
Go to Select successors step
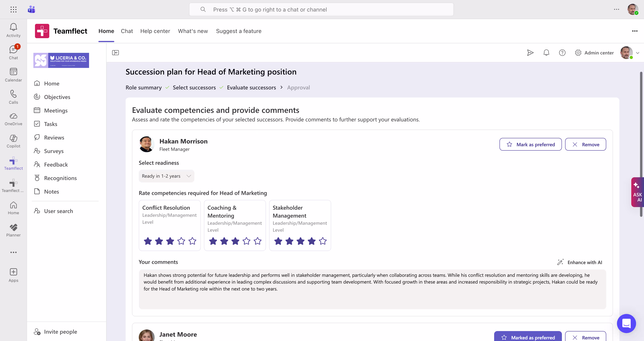tap(194, 87)
